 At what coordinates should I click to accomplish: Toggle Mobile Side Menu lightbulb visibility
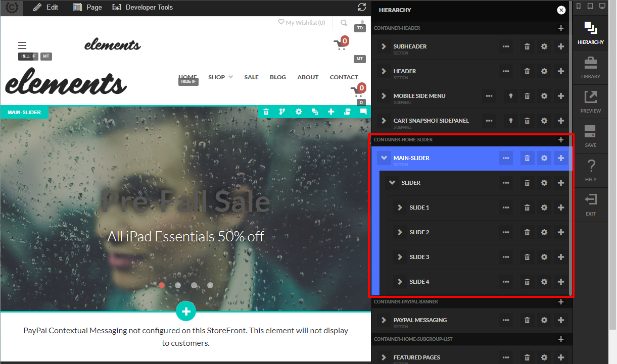(x=510, y=96)
